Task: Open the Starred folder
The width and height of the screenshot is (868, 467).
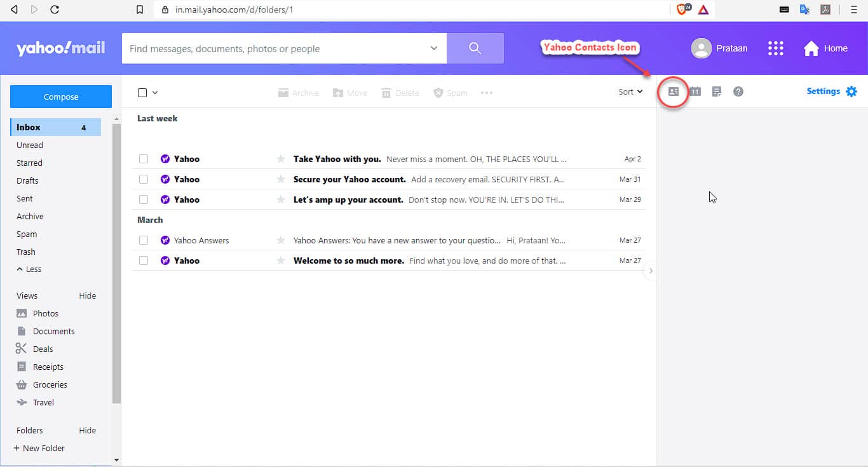Action: coord(29,163)
